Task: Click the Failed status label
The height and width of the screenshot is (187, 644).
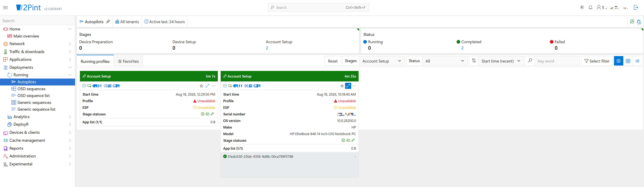Action: 560,42
